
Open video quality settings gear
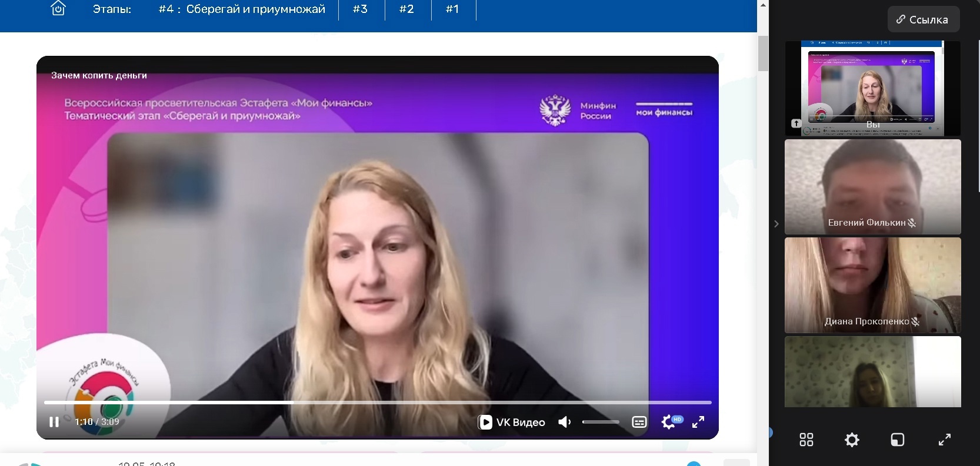tap(669, 421)
